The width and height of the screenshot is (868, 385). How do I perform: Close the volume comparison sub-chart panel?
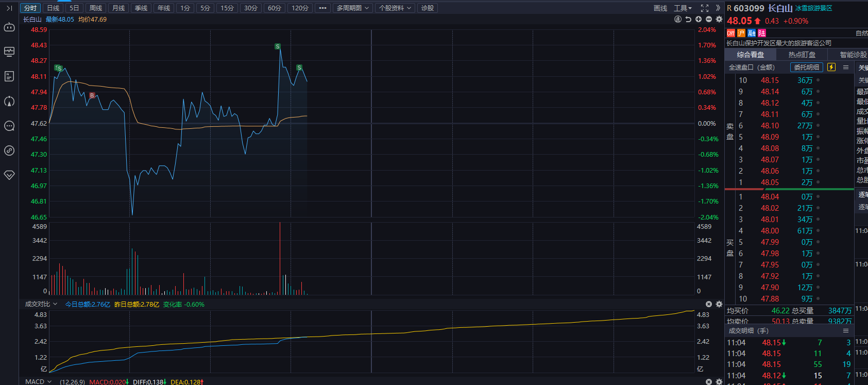click(709, 305)
